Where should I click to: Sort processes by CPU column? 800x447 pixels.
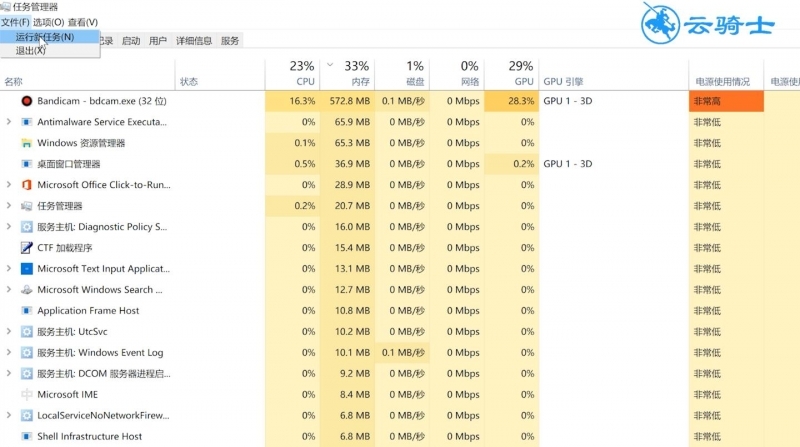[293, 74]
